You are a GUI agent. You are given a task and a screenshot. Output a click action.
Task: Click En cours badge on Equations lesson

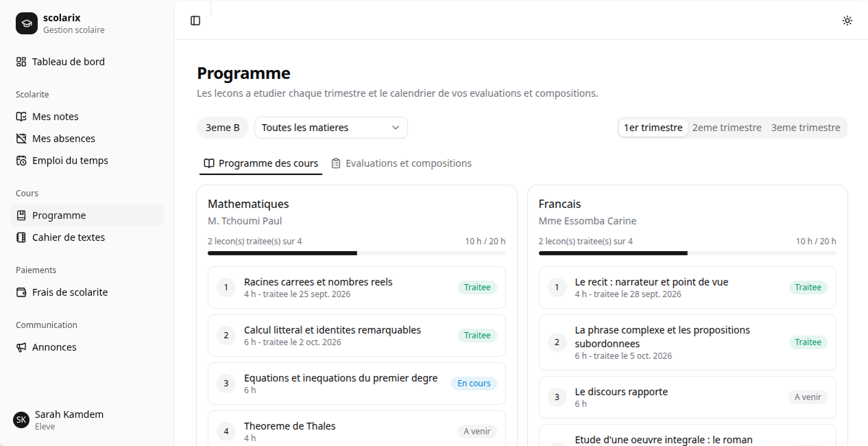coord(474,384)
